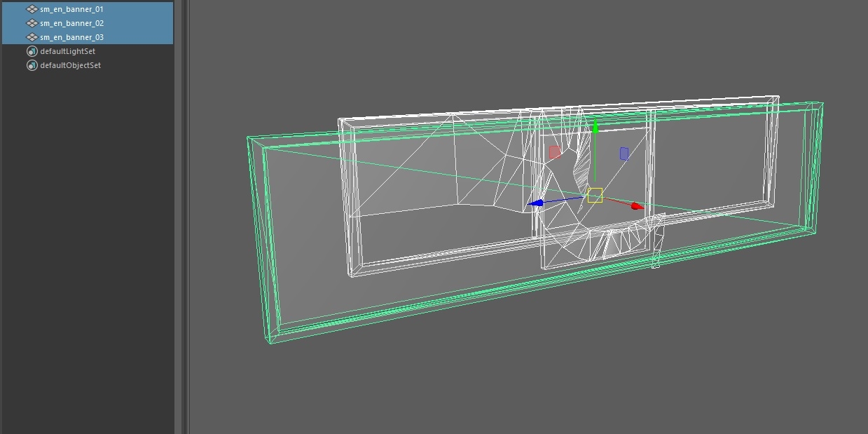The image size is (868, 434).
Task: Click the mesh icon beside sm_en_banner_03
Action: tap(32, 36)
